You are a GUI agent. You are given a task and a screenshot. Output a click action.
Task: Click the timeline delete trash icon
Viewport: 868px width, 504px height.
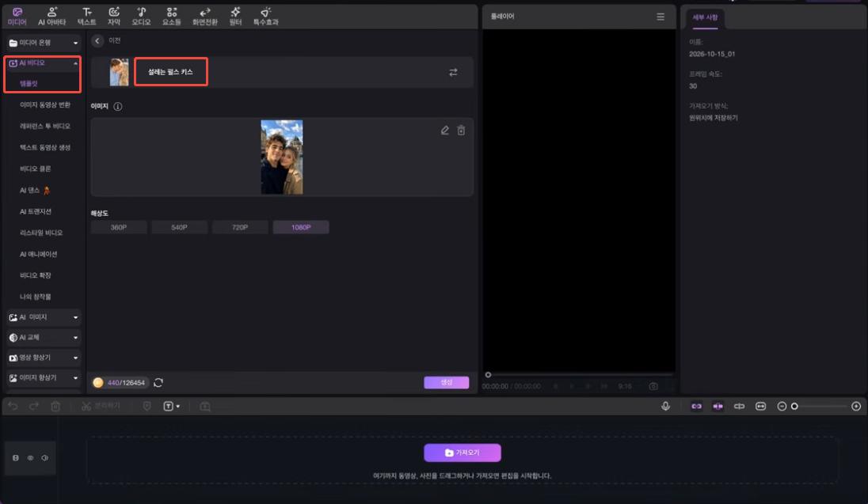[55, 406]
